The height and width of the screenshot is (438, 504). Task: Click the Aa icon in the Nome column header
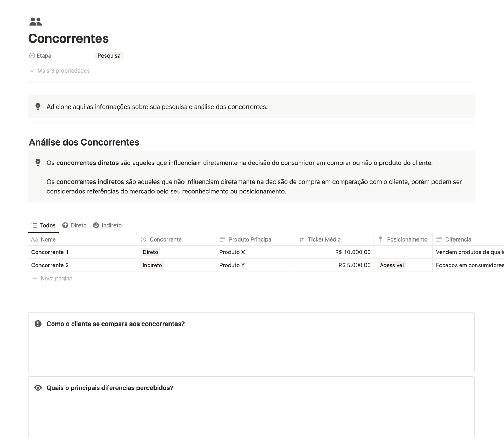coord(34,239)
